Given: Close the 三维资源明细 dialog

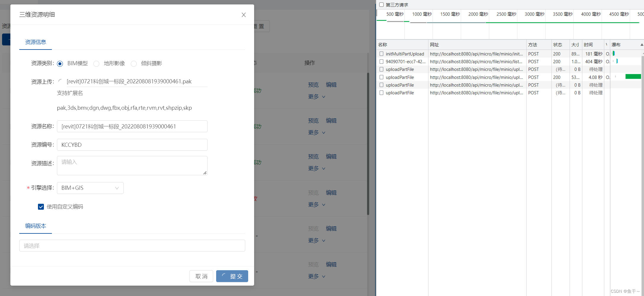Looking at the screenshot, I should (244, 15).
